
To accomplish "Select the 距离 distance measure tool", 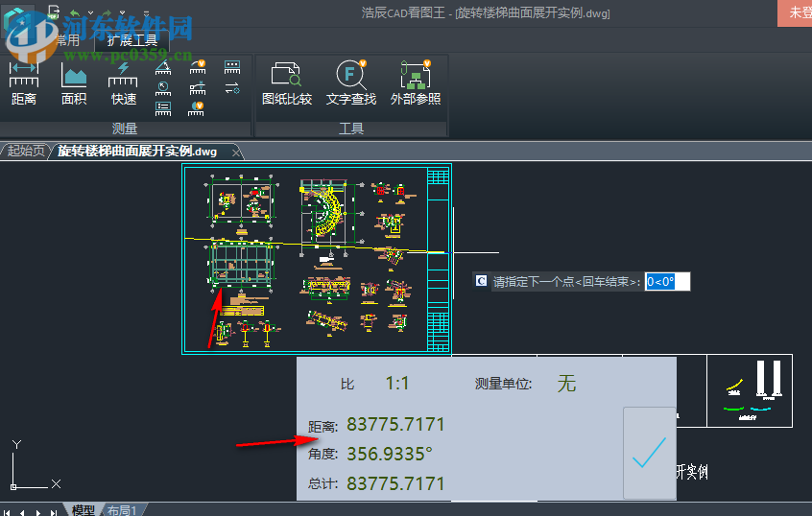I will (x=24, y=83).
